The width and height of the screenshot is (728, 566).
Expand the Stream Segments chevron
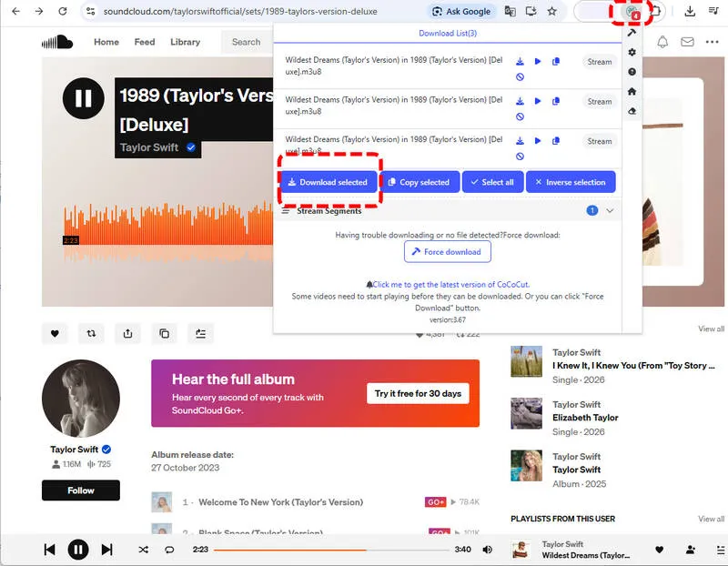[x=610, y=211]
